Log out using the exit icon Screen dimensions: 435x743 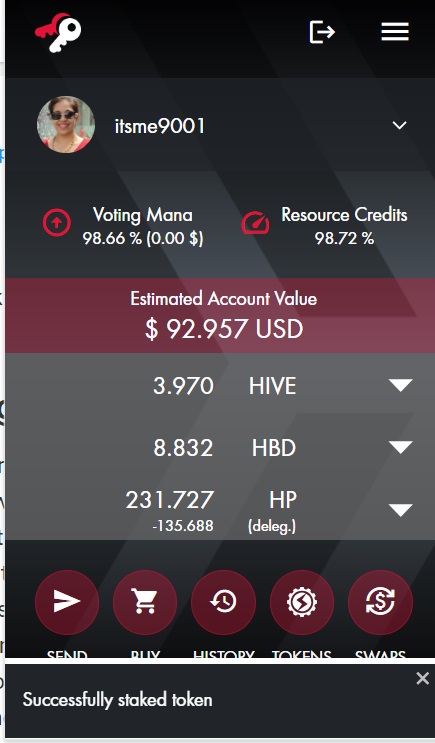click(x=322, y=32)
